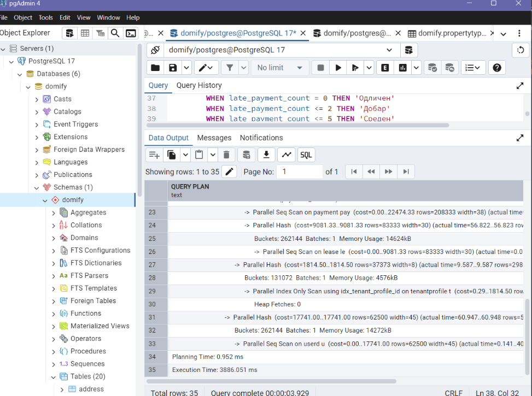Switch to Query History tab
The width and height of the screenshot is (532, 396).
click(198, 85)
